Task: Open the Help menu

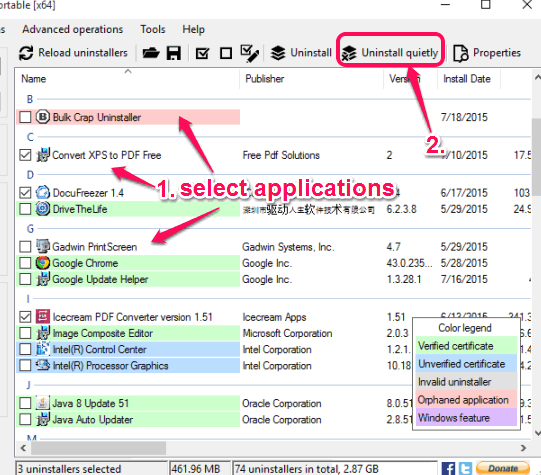Action: [193, 29]
